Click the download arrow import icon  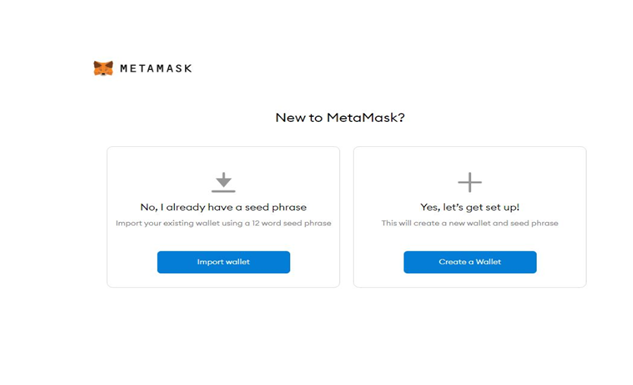tap(223, 182)
